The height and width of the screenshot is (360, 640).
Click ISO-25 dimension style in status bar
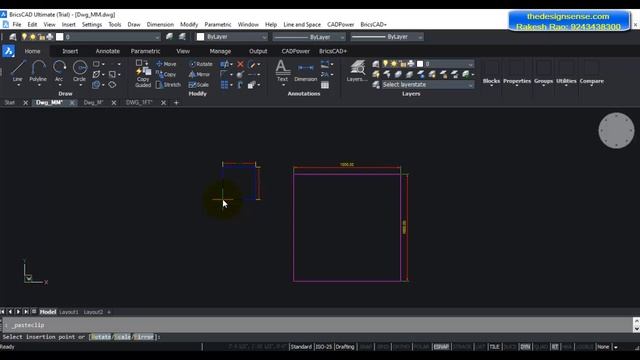click(x=324, y=347)
